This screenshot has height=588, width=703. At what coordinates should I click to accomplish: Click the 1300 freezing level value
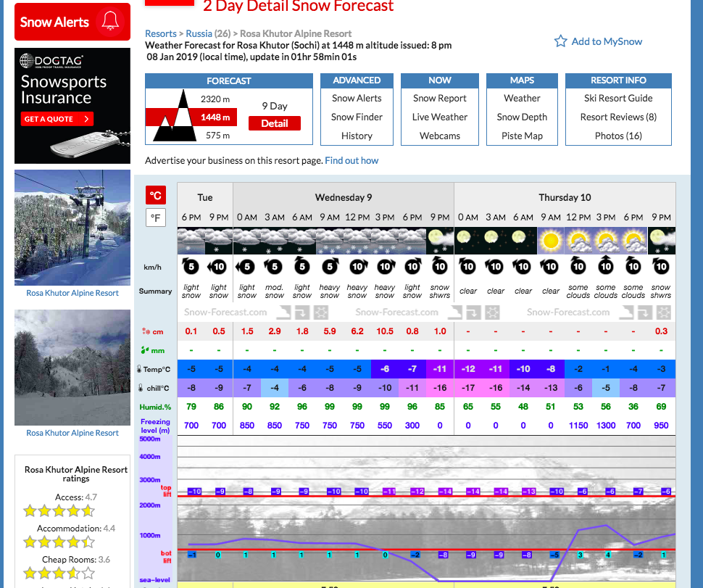(x=606, y=425)
